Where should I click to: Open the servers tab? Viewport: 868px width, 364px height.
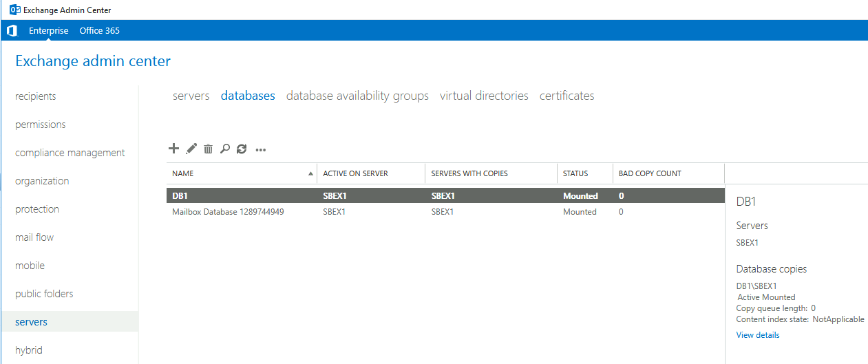191,96
